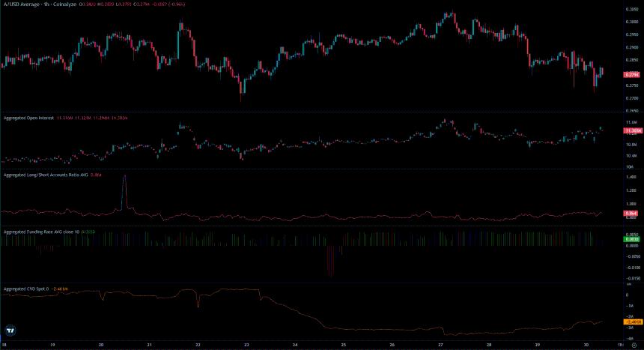
Task: Click the 27 date on time axis
Action: (440, 345)
